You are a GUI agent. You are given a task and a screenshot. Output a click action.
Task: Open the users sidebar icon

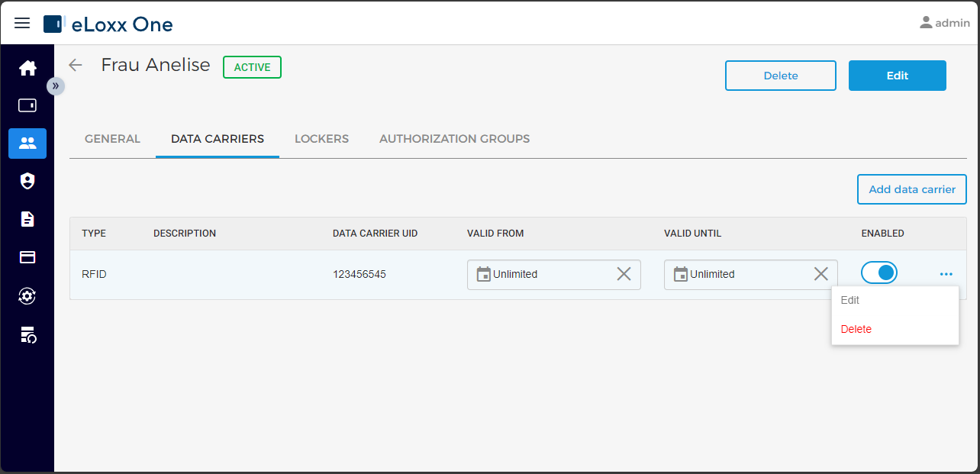[x=27, y=143]
